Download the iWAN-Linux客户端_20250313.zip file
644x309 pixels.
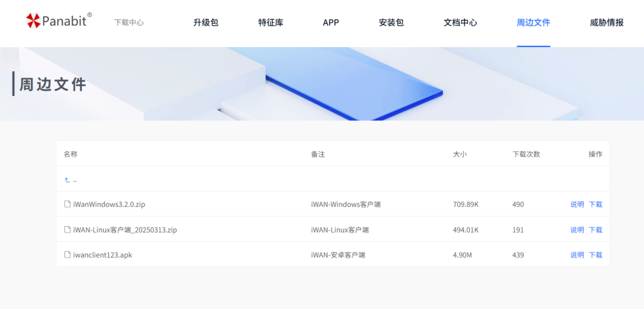click(596, 230)
